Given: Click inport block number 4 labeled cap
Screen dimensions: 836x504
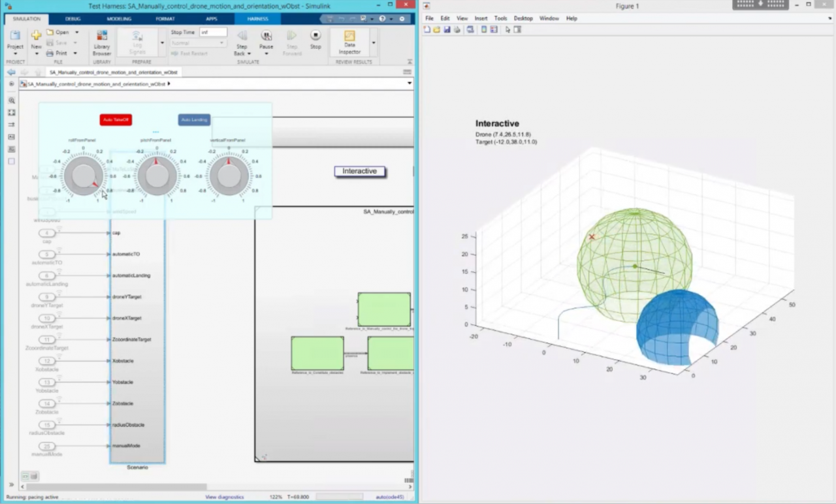Looking at the screenshot, I should 47,233.
